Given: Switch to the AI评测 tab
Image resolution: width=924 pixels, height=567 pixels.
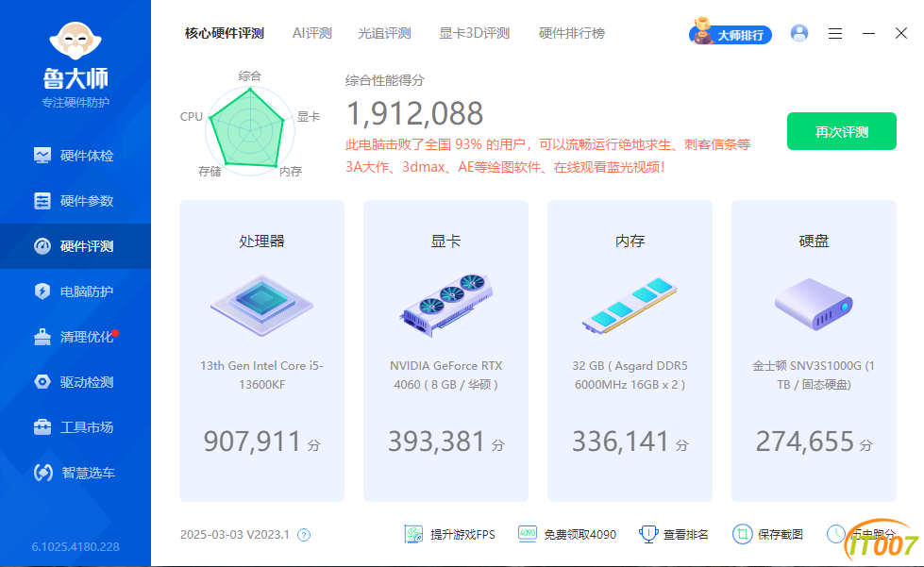Looking at the screenshot, I should [x=312, y=34].
